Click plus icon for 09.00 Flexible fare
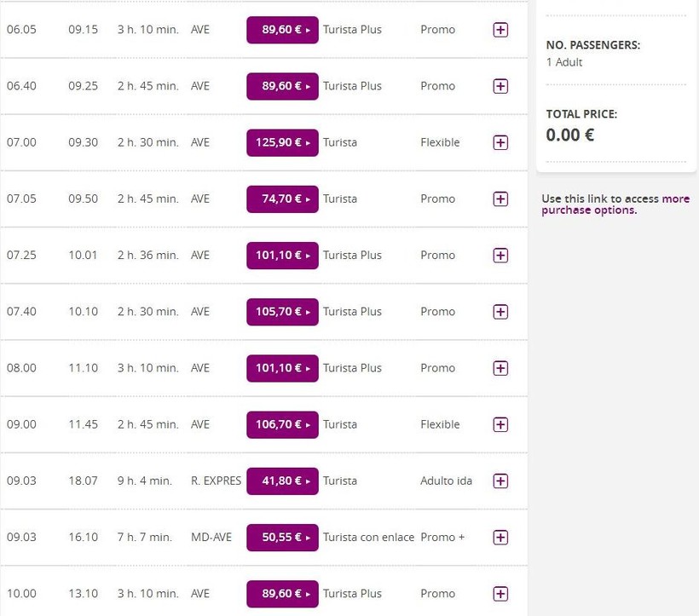Screen dimensions: 699x616 (x=500, y=424)
